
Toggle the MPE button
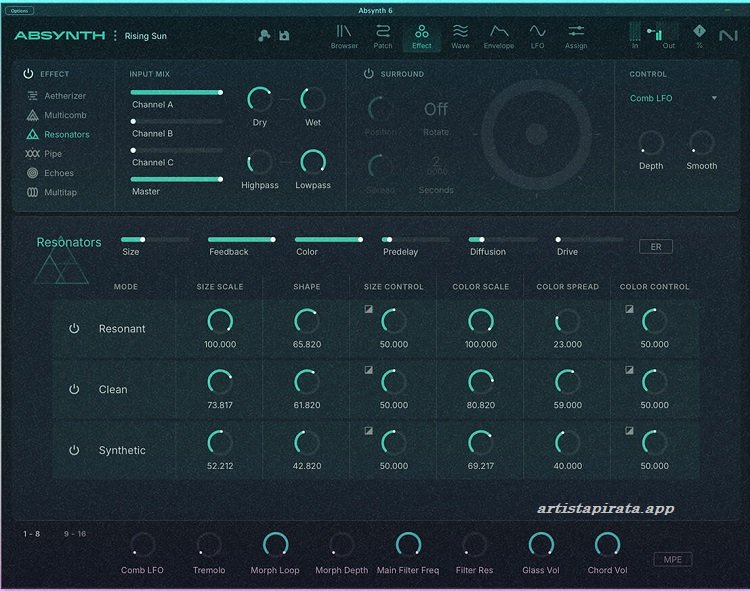(x=673, y=559)
